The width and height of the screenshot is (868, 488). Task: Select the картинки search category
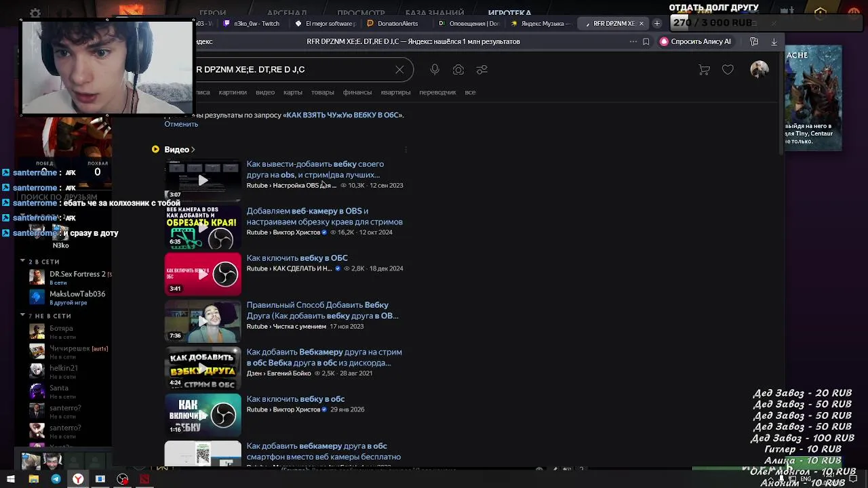coord(233,92)
